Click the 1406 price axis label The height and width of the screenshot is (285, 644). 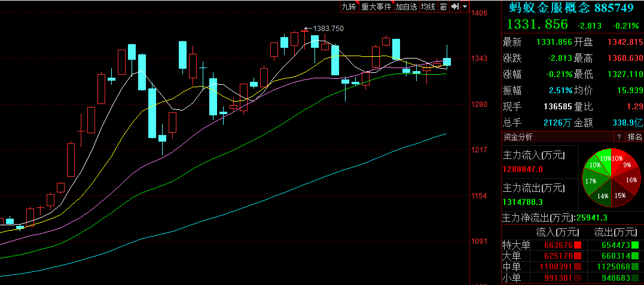click(x=480, y=13)
